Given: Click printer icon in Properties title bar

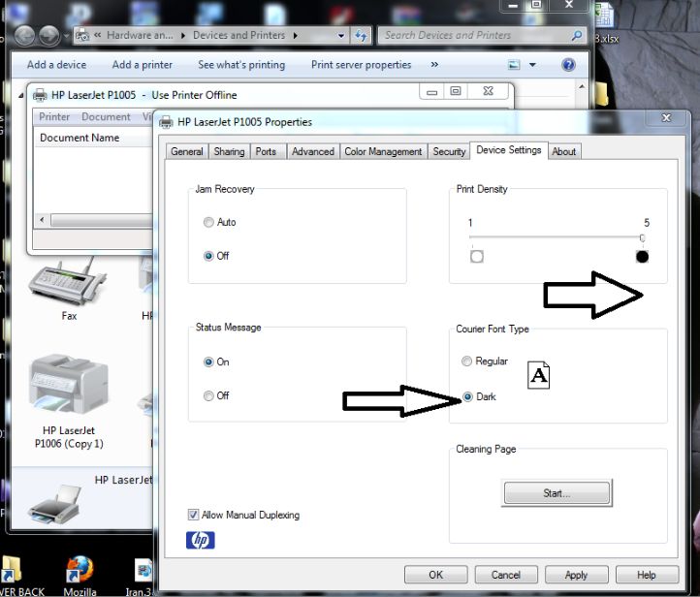Looking at the screenshot, I should coord(166,122).
